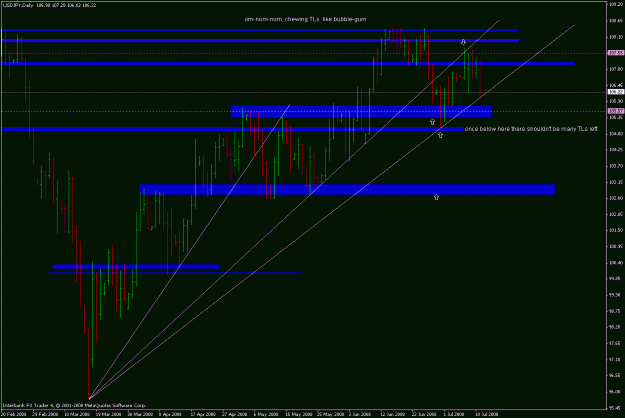Click the 102.60 price axis label
The height and width of the screenshot is (418, 625).
click(x=616, y=198)
